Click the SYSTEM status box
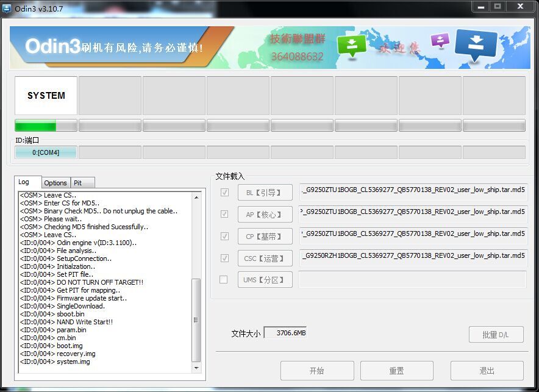The image size is (539, 392). [x=46, y=96]
